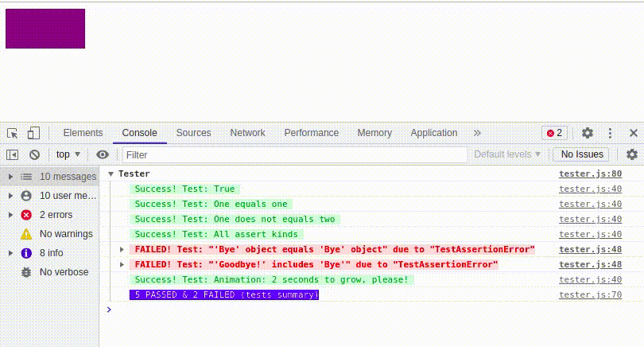Clear the console with the ban icon

pyautogui.click(x=34, y=154)
